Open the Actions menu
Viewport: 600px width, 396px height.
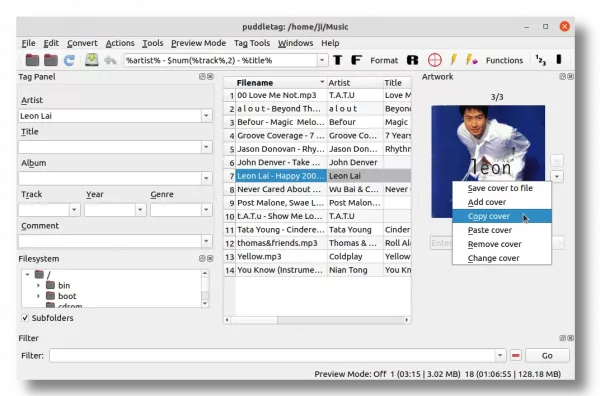[120, 43]
